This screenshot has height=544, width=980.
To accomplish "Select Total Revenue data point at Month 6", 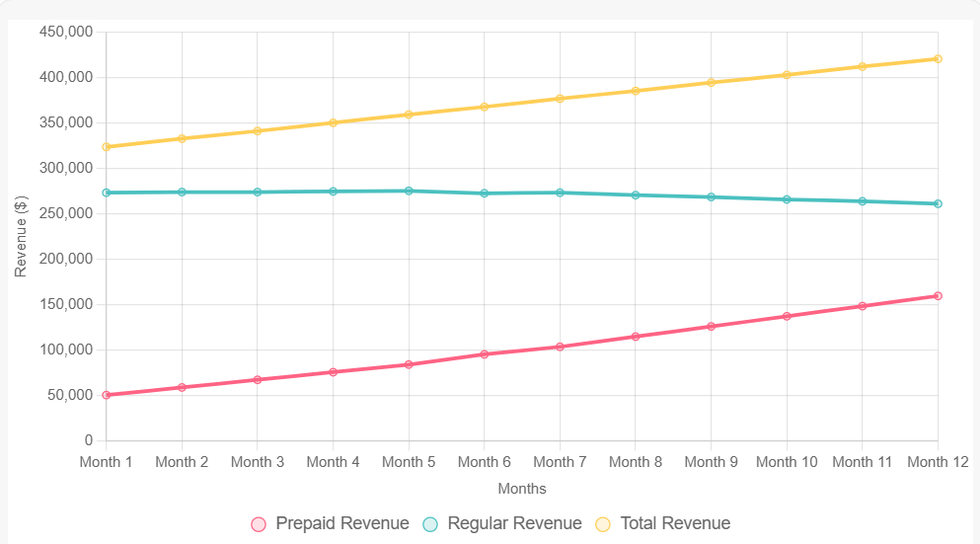I will click(x=485, y=107).
